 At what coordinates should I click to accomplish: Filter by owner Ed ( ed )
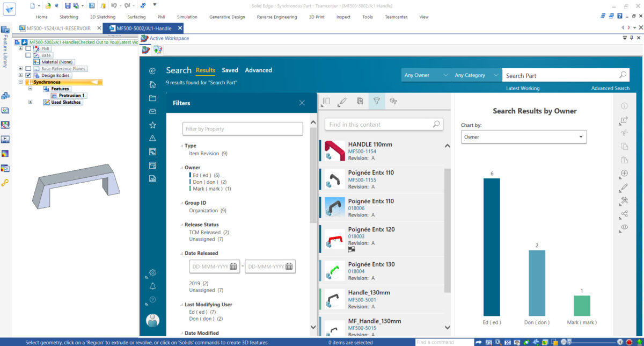206,175
